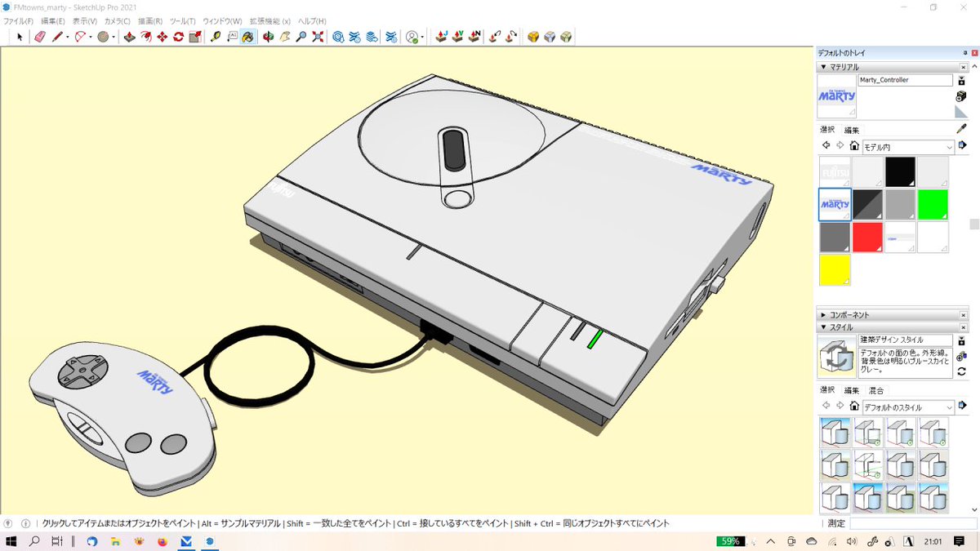This screenshot has height=551, width=980.
Task: Select the Pan hand tool
Action: click(x=284, y=37)
